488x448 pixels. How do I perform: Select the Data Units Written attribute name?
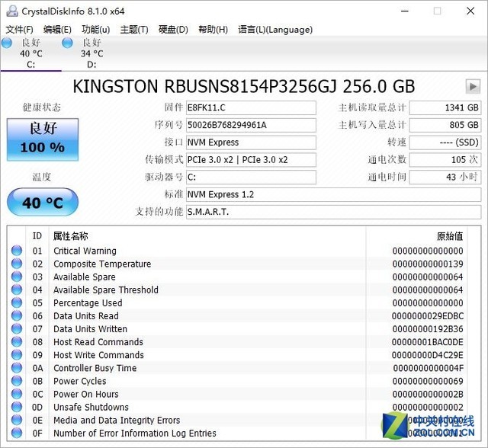90,329
